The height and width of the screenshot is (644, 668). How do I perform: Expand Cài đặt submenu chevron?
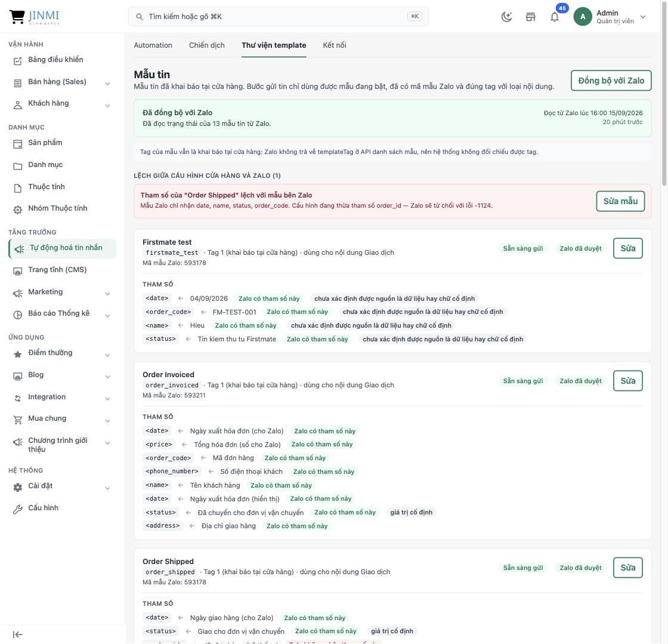pyautogui.click(x=107, y=488)
